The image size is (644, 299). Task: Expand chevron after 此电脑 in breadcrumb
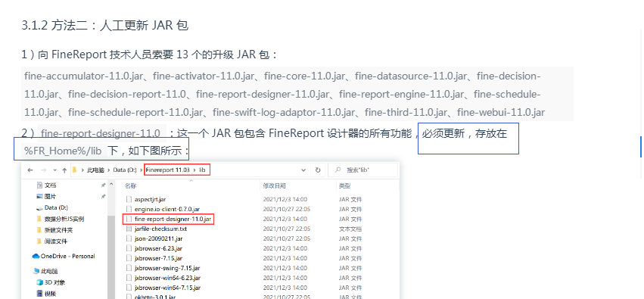[109, 170]
